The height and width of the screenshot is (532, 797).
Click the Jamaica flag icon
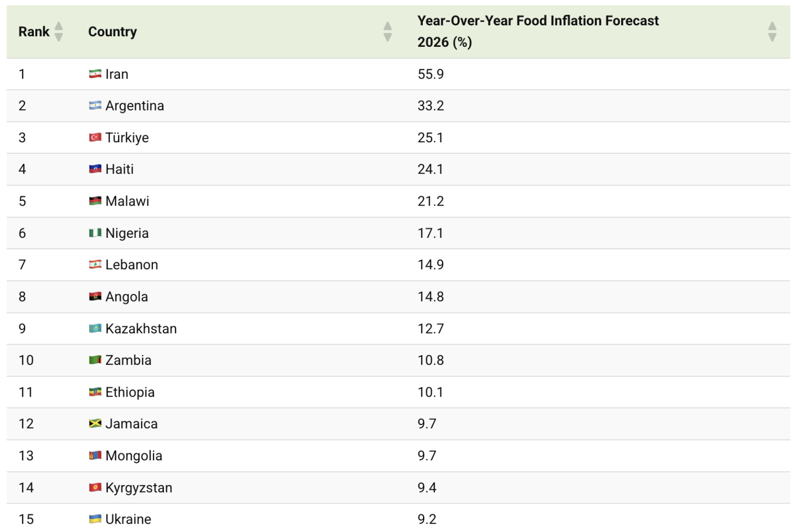click(x=95, y=424)
